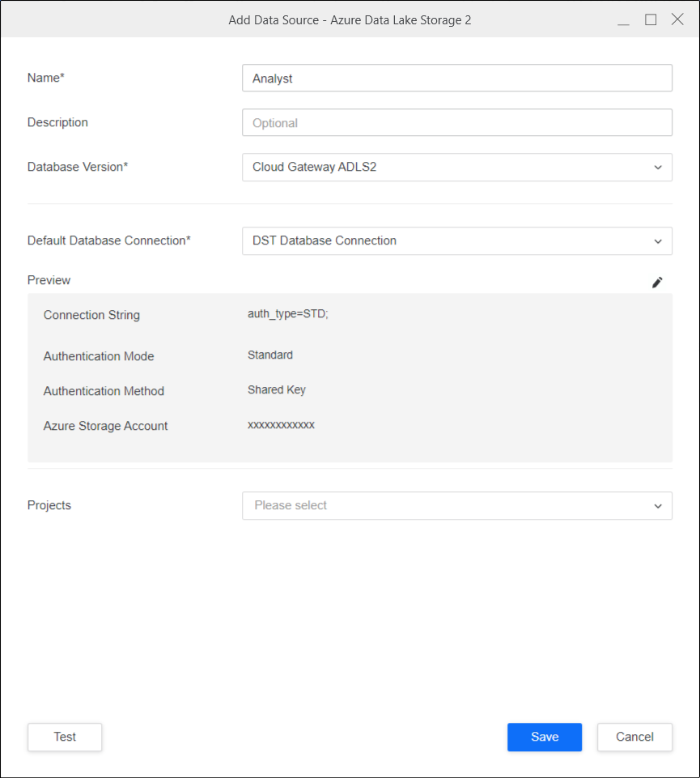Focus the optional Description text field
The width and height of the screenshot is (700, 778).
coord(456,123)
